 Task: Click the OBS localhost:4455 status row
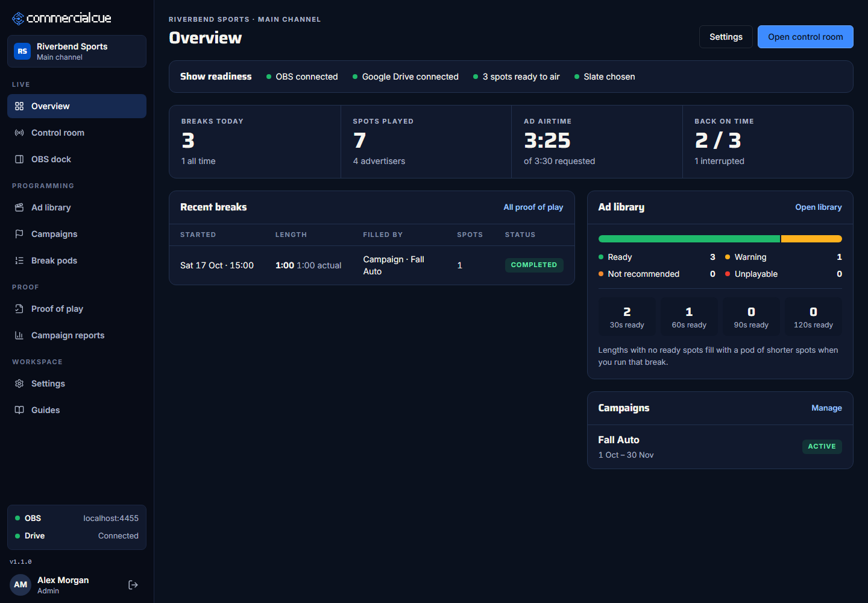point(77,518)
